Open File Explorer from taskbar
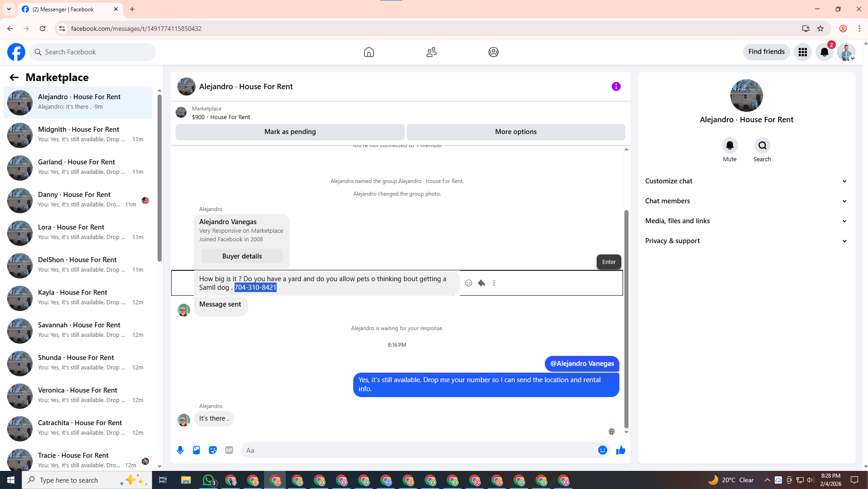 [x=186, y=480]
